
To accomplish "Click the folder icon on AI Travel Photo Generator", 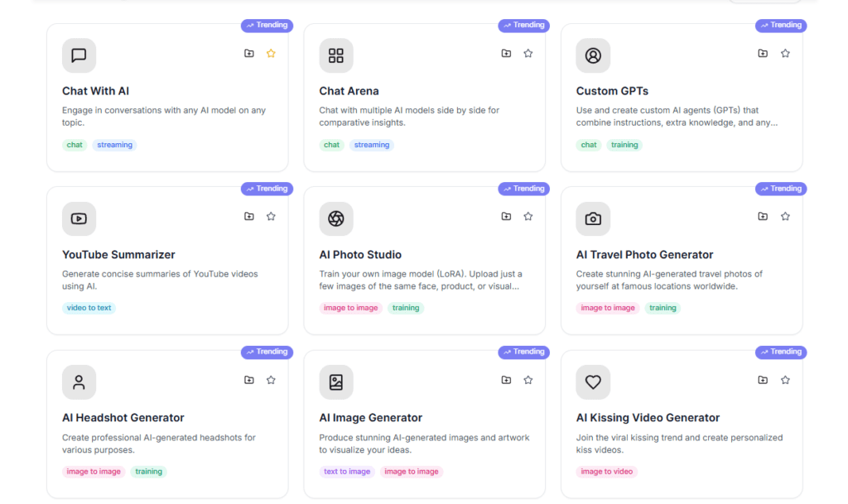I will pyautogui.click(x=763, y=216).
